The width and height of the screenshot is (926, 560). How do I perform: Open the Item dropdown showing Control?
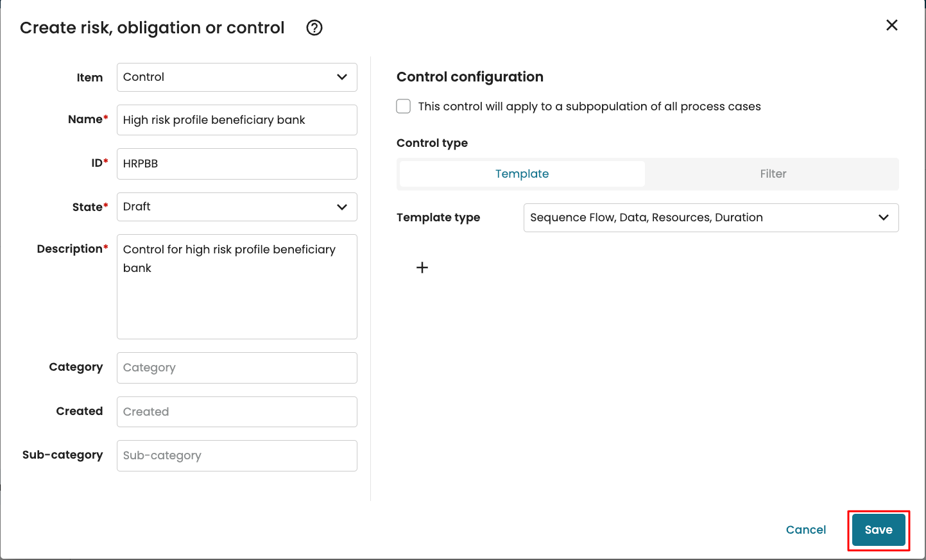pos(236,77)
